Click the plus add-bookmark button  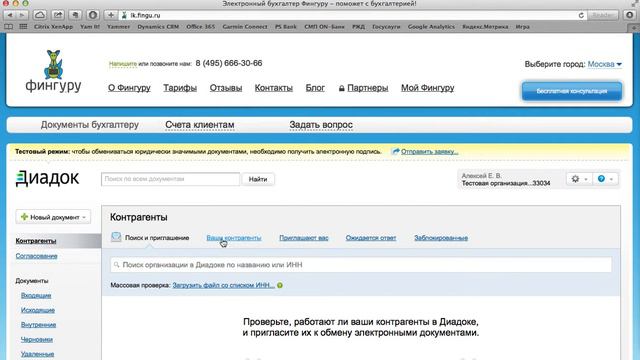coord(111,15)
